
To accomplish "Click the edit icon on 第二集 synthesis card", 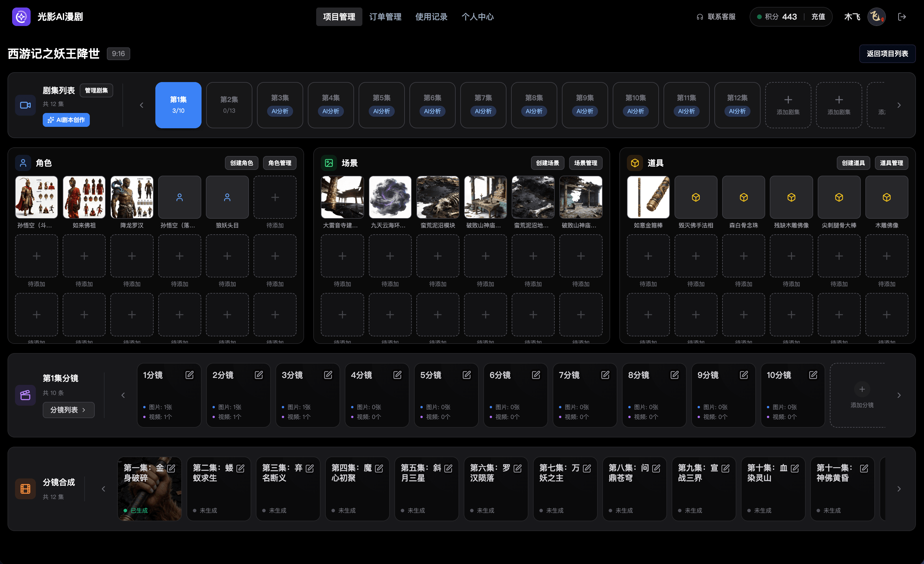I will 240,468.
